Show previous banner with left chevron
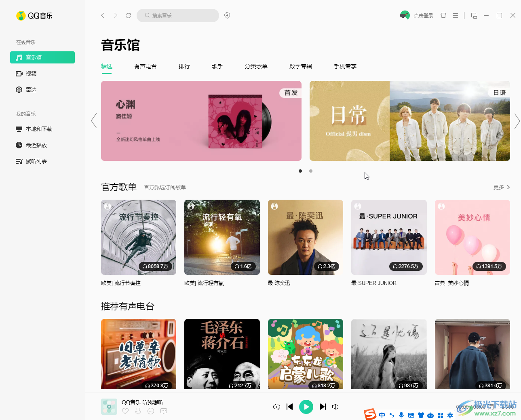Screen dimensions: 521x420 click(94, 120)
